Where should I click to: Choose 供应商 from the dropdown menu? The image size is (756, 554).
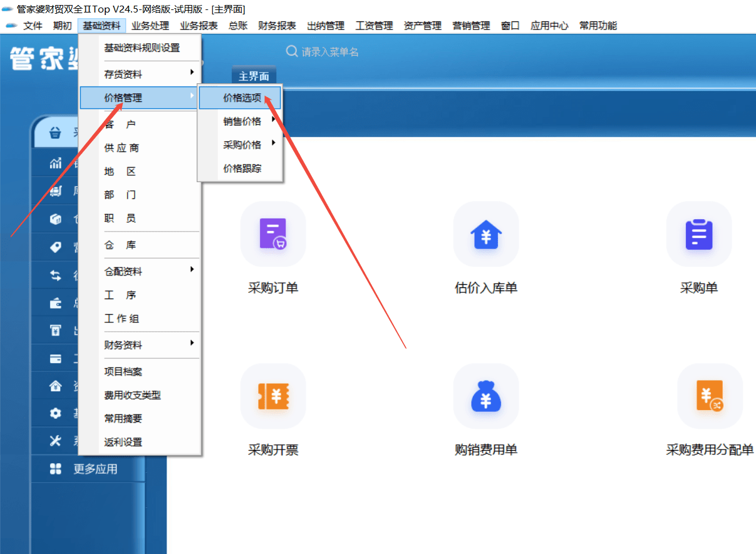coord(140,148)
